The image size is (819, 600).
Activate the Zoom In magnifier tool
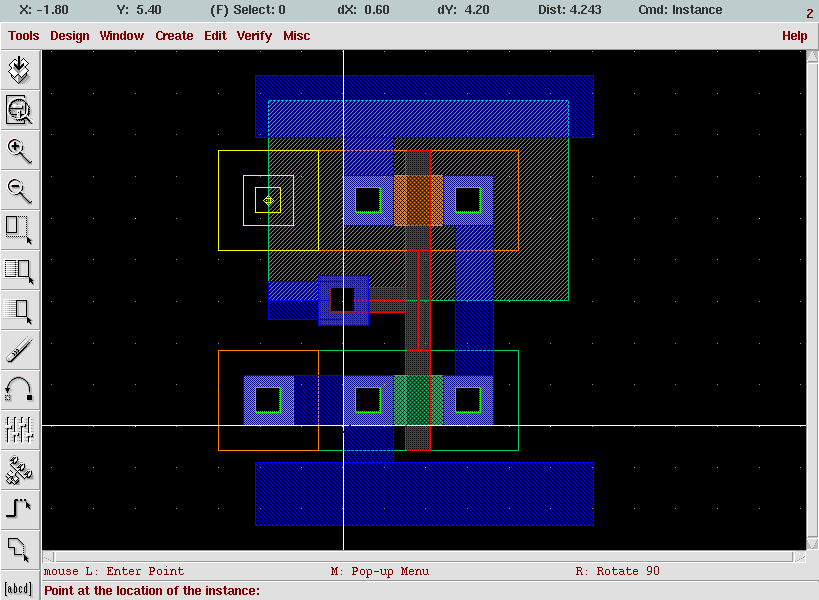pyautogui.click(x=20, y=150)
